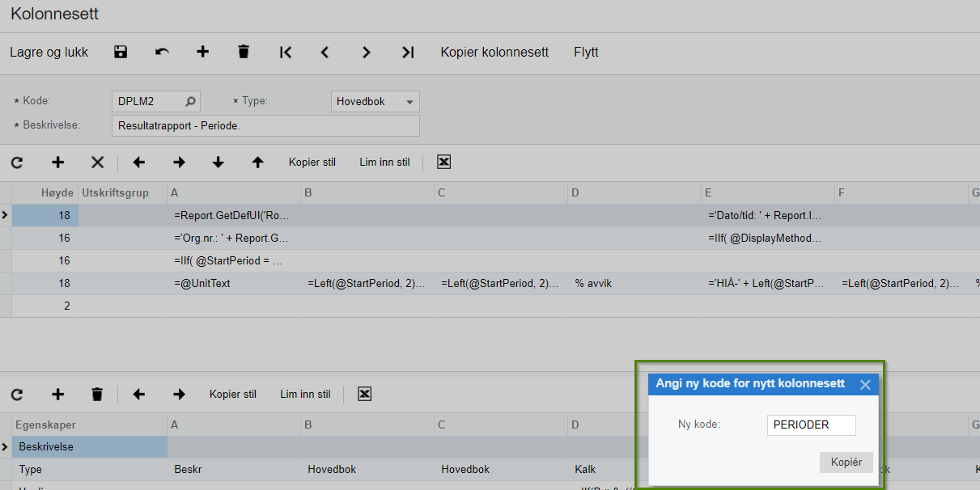Open Kode lookup magnifier
Screen dimensions: 980x490
pos(190,102)
